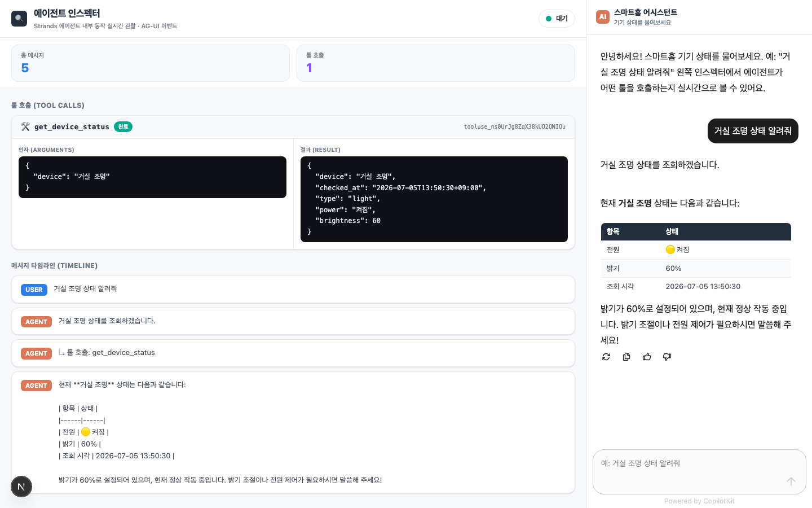
Task: Give the response a thumbs down
Action: [667, 357]
